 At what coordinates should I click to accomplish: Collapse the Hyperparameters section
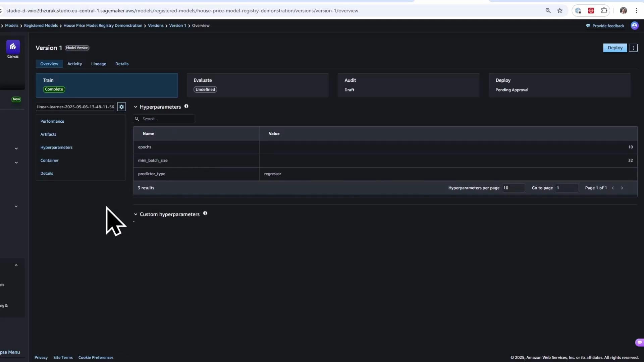136,107
